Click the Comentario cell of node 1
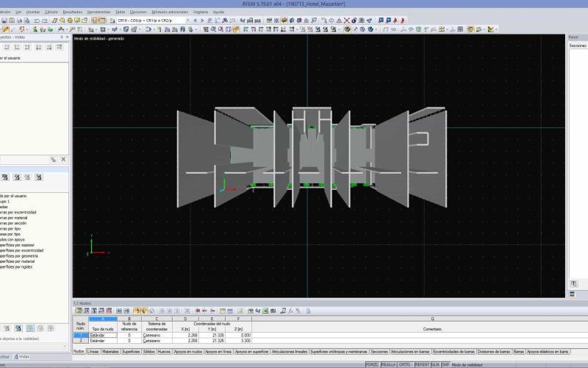The width and height of the screenshot is (588, 368). (x=420, y=336)
